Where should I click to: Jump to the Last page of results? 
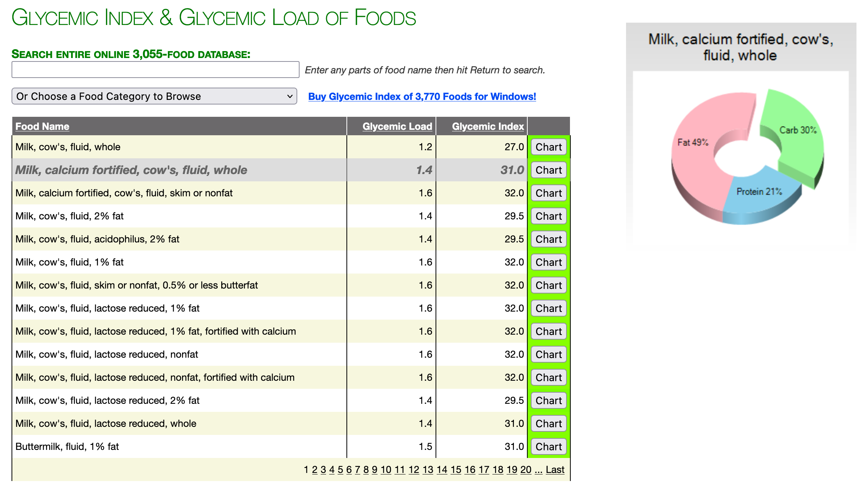555,469
